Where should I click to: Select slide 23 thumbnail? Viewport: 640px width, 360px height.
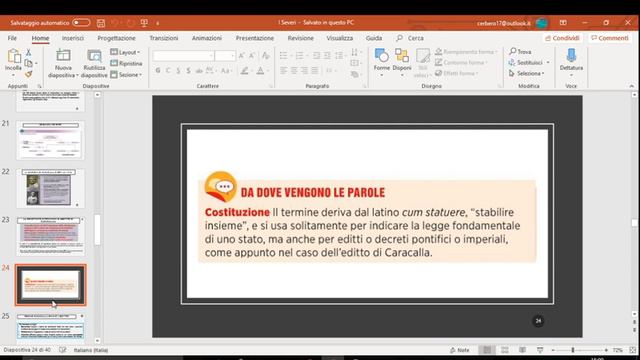pos(51,236)
